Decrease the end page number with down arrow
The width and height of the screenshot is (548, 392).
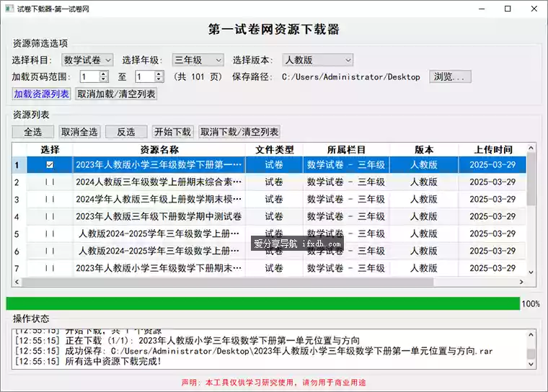coord(159,79)
